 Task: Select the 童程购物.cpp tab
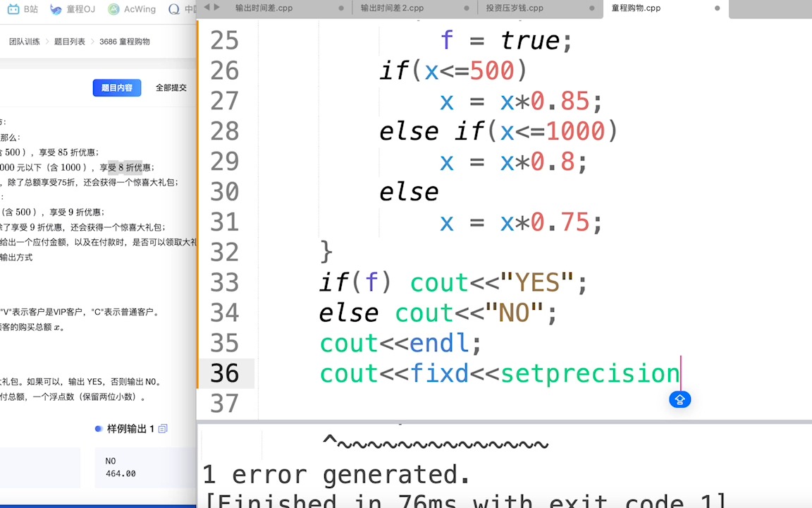click(x=636, y=8)
